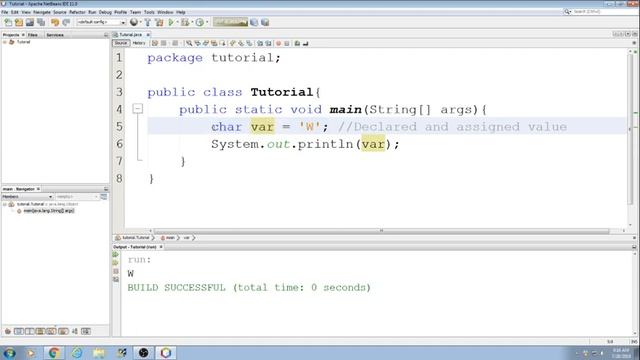Click the globe browser icon in toolbar
Image resolution: width=640 pixels, height=360 pixels.
(x=133, y=22)
